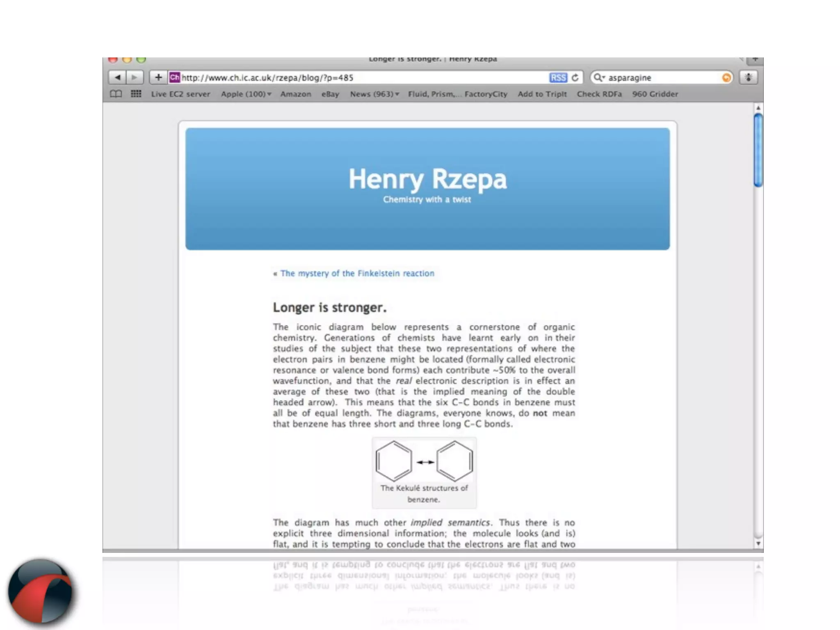Click the Henry Rzepa blog title

pos(427,180)
